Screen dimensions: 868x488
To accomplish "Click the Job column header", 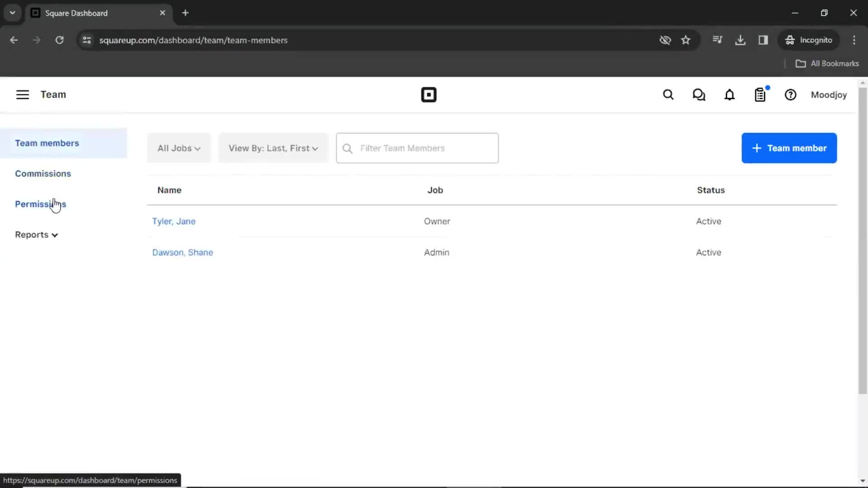I will 435,190.
